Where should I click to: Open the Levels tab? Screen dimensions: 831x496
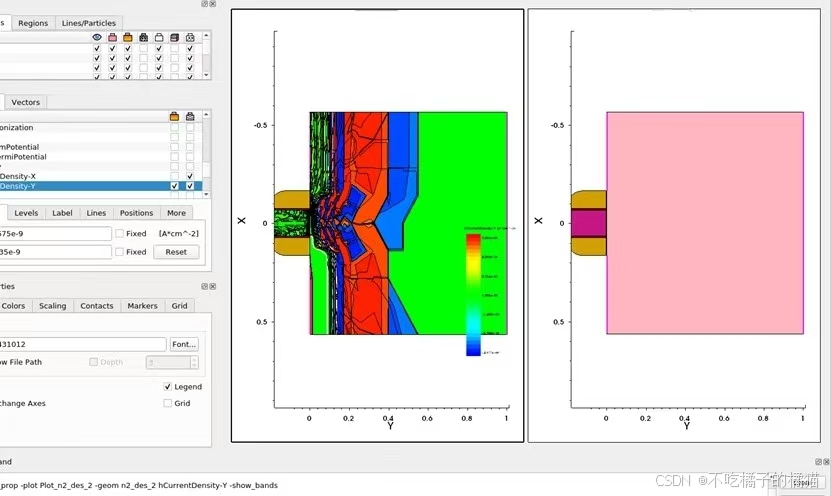pos(26,213)
